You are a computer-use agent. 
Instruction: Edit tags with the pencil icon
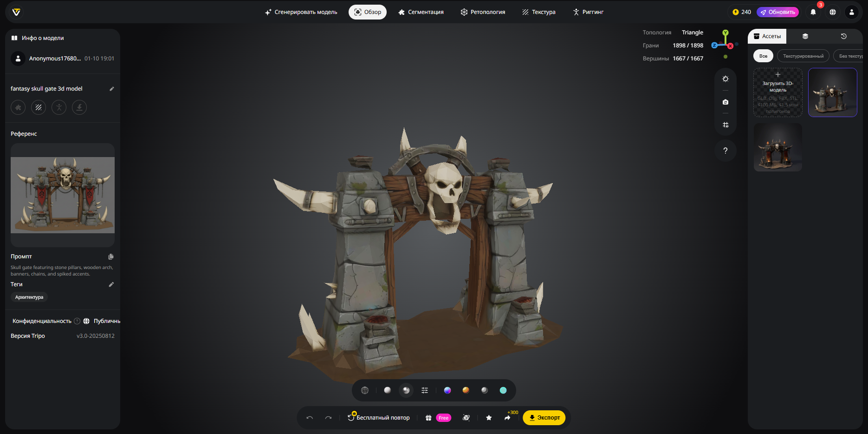point(111,284)
